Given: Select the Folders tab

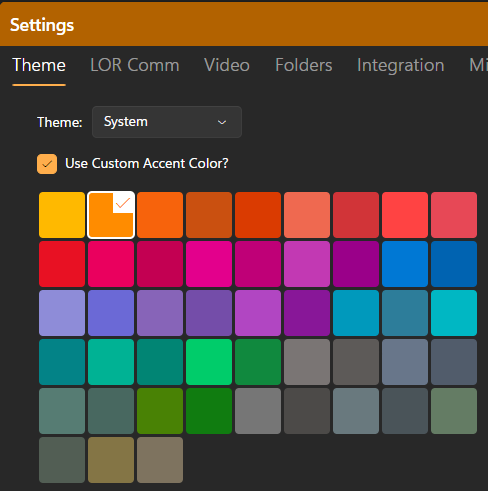Looking at the screenshot, I should point(304,65).
